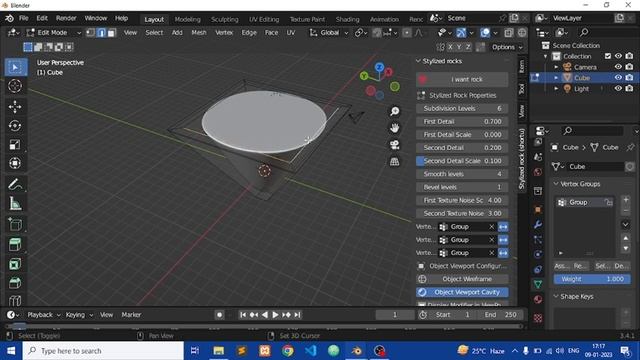Open the Render menu
The width and height of the screenshot is (640, 360).
pyautogui.click(x=66, y=18)
